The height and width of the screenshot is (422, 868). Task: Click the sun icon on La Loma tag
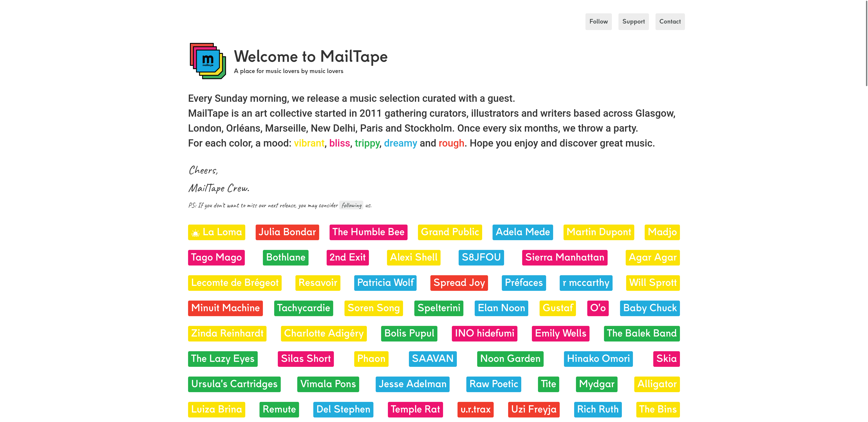[196, 232]
